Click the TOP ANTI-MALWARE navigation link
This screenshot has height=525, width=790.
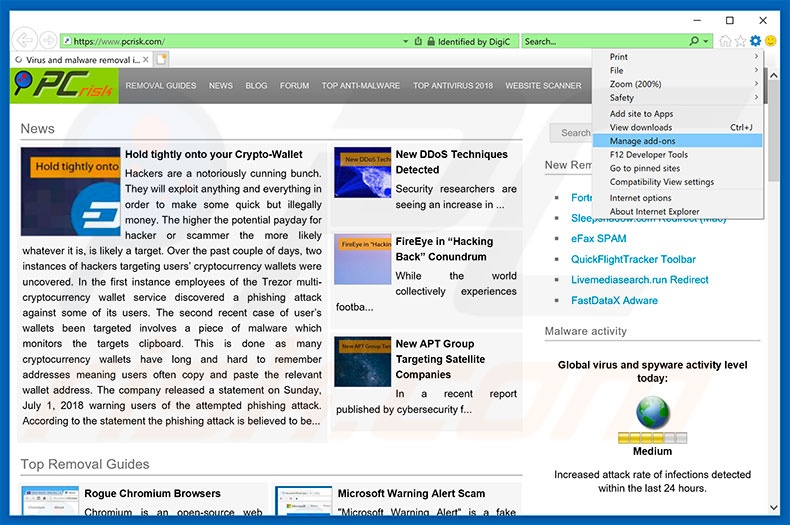[x=357, y=86]
